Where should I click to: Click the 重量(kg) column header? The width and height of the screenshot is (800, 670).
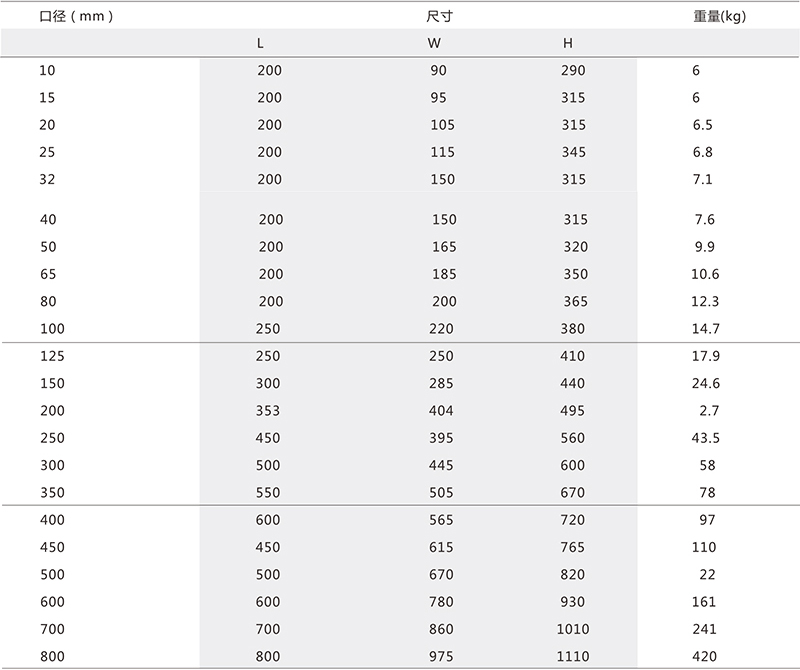pos(719,16)
